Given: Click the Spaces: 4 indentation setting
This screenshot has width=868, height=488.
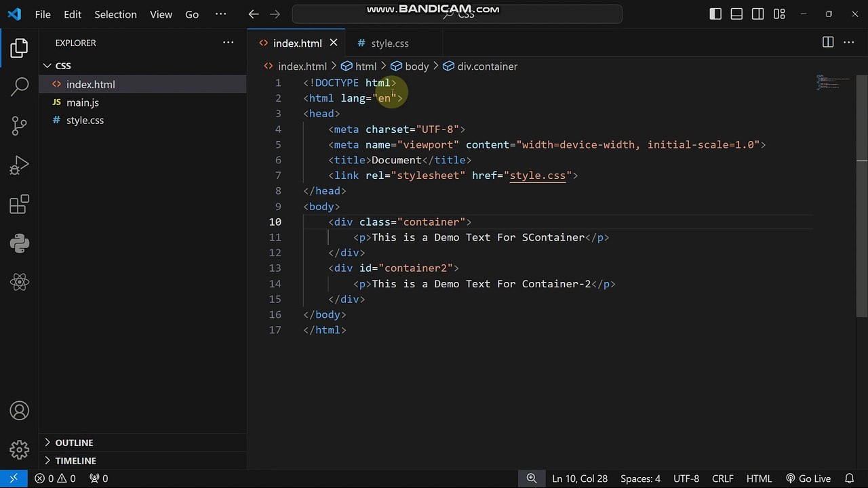Looking at the screenshot, I should tap(639, 479).
